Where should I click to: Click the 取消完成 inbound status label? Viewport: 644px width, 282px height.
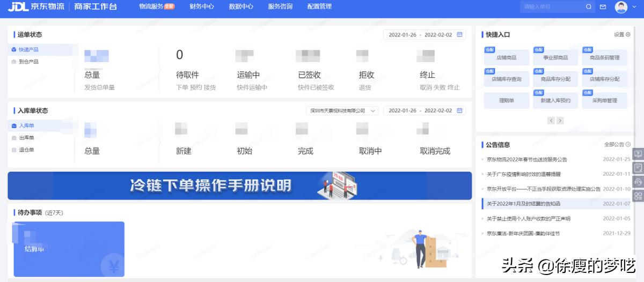point(435,151)
